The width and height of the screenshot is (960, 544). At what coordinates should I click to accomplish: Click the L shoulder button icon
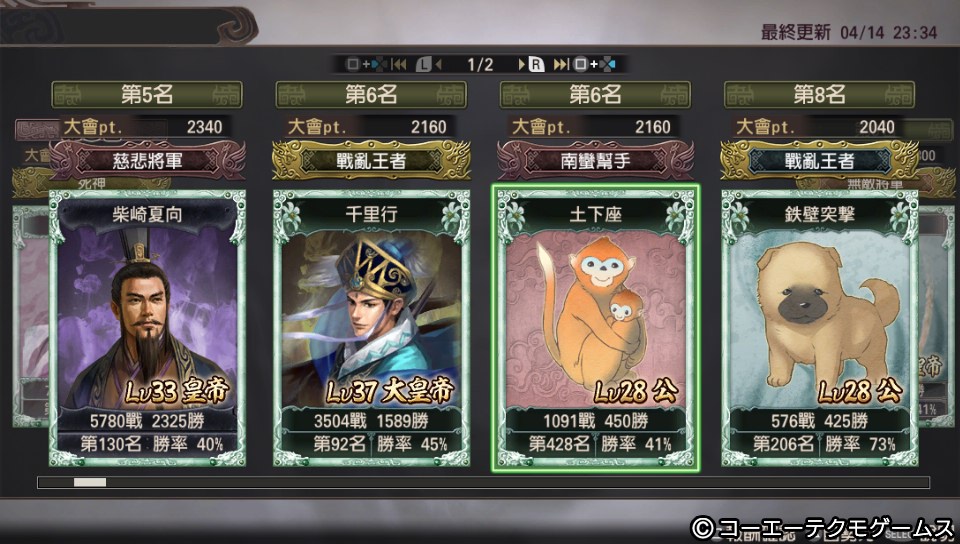(424, 64)
